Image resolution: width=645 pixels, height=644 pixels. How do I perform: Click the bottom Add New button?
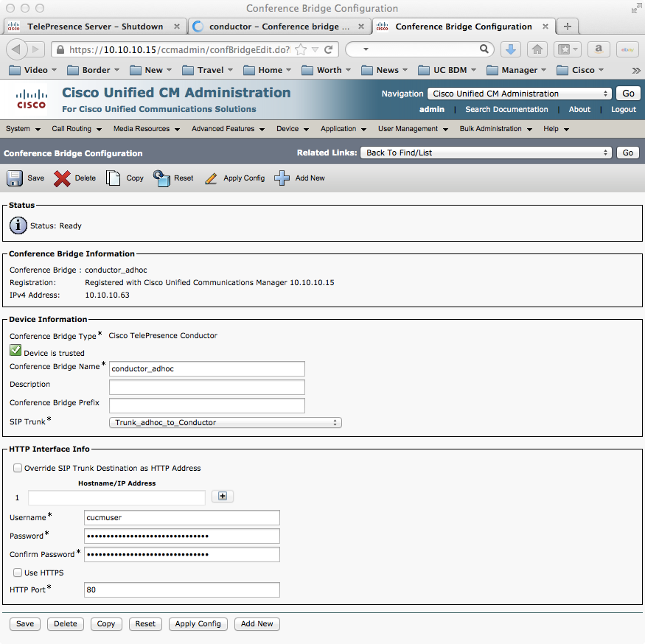pyautogui.click(x=257, y=623)
